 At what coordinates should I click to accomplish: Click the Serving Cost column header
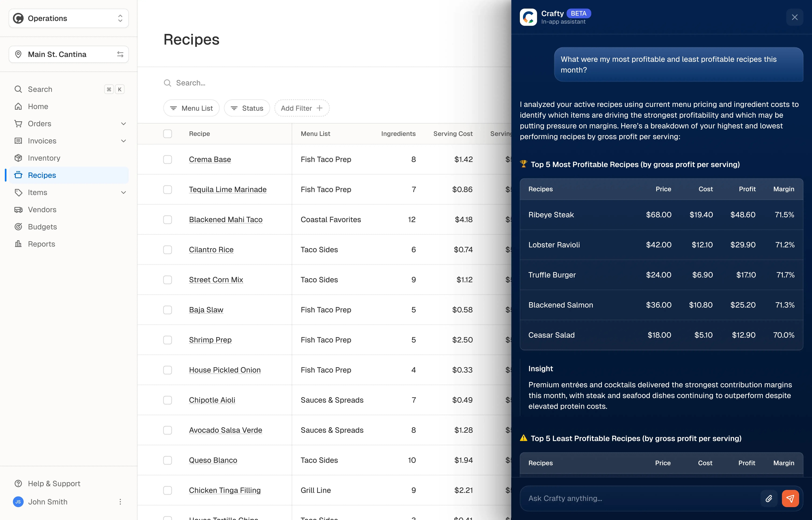(x=453, y=134)
